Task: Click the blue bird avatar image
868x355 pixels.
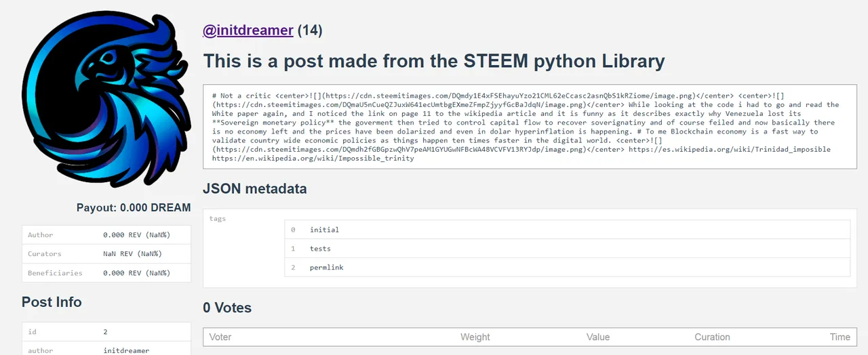Action: tap(106, 100)
